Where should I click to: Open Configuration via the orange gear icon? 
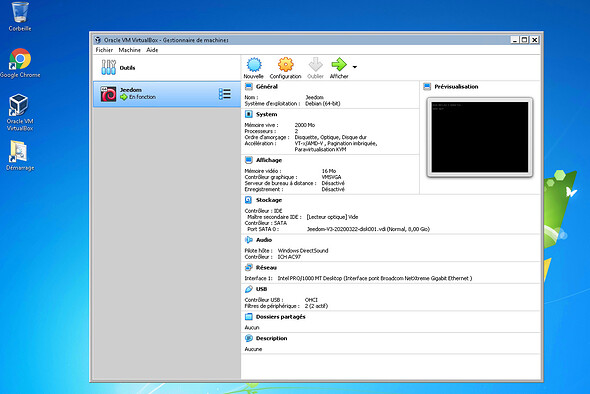[x=286, y=64]
